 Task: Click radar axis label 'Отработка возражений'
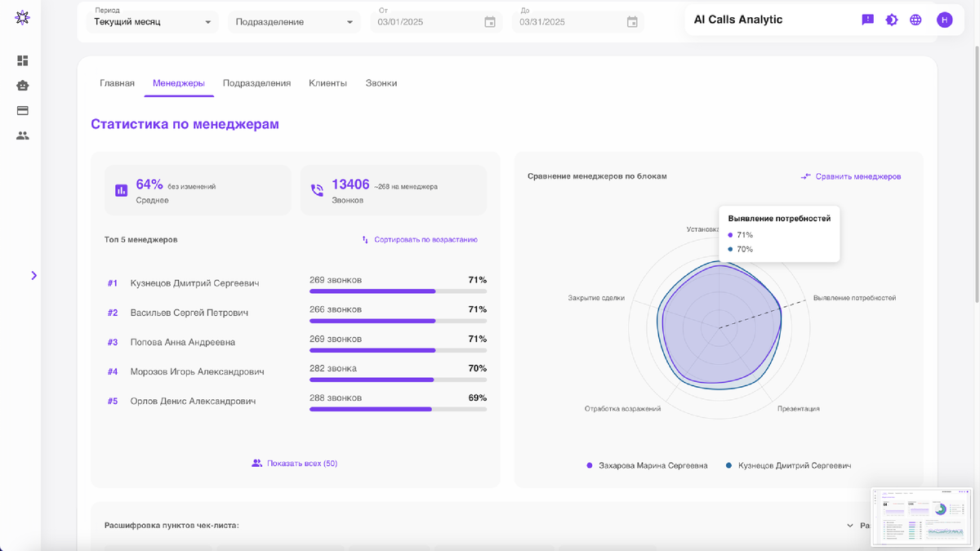point(622,408)
